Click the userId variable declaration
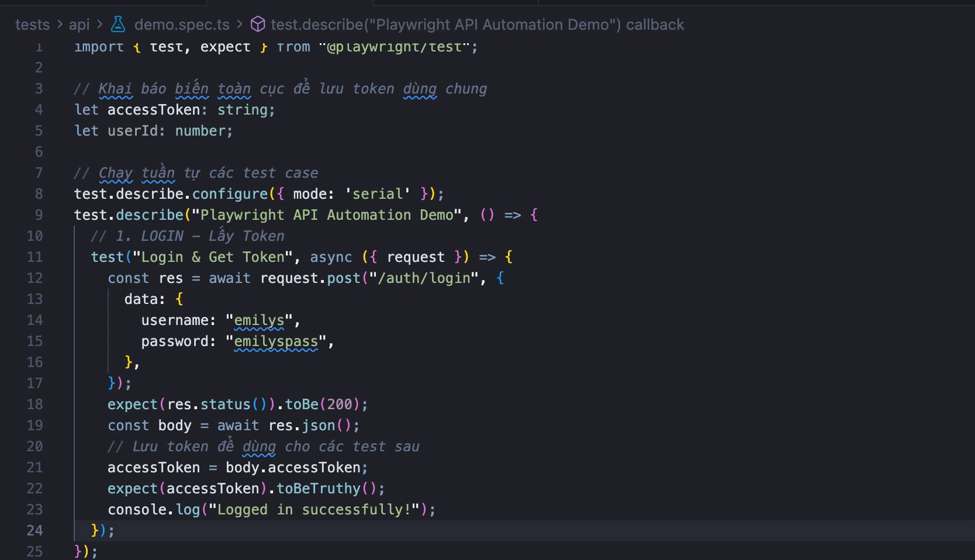Image resolution: width=975 pixels, height=560 pixels. tap(133, 131)
